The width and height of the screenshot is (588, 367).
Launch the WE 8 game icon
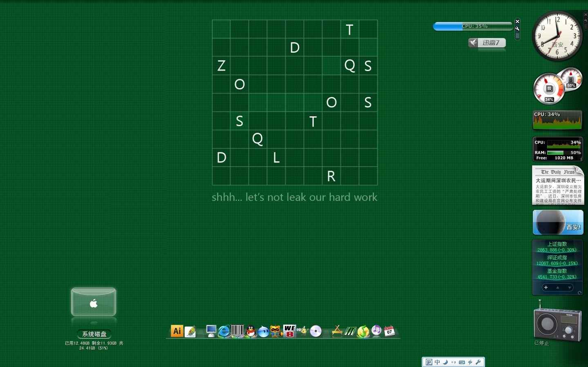[289, 331]
